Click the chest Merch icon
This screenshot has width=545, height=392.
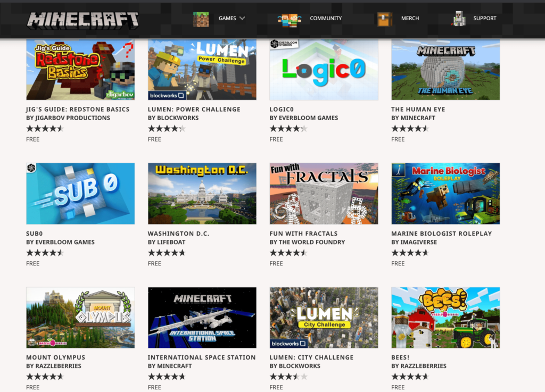tap(385, 19)
